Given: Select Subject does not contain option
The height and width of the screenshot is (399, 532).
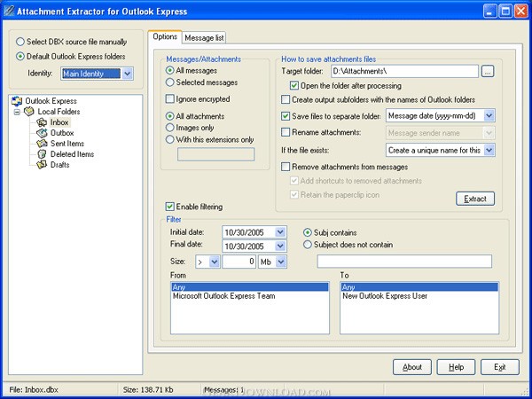Looking at the screenshot, I should [348, 245].
